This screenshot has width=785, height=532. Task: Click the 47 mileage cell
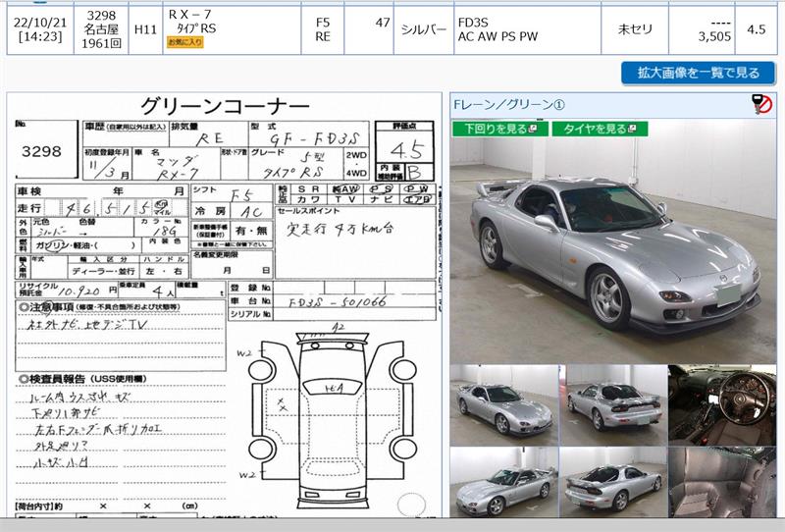(369, 29)
